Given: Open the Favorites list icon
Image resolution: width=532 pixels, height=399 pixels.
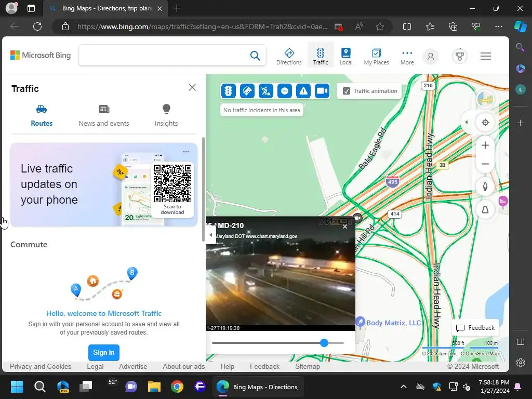Looking at the screenshot, I should [430, 26].
